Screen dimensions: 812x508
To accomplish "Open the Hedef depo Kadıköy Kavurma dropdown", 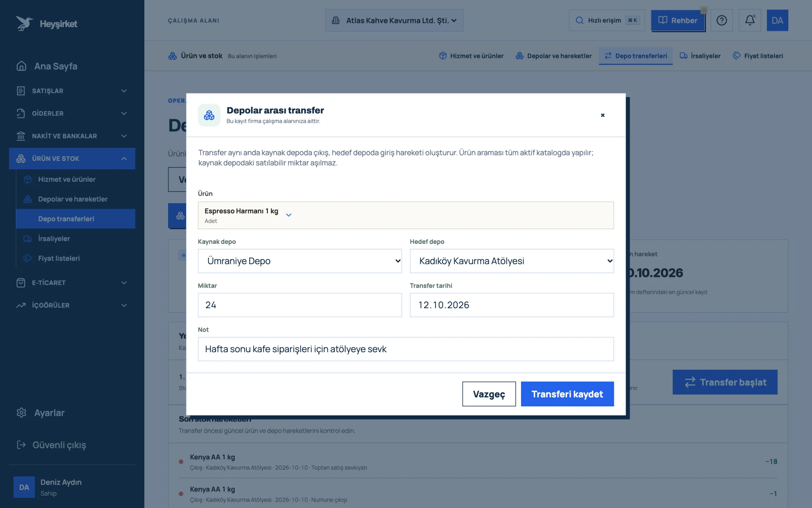I will [x=512, y=261].
